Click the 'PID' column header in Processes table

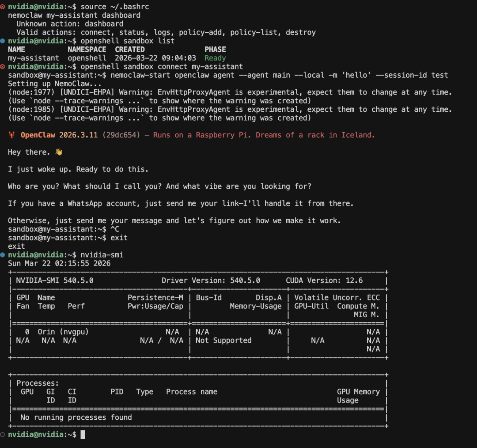117,392
